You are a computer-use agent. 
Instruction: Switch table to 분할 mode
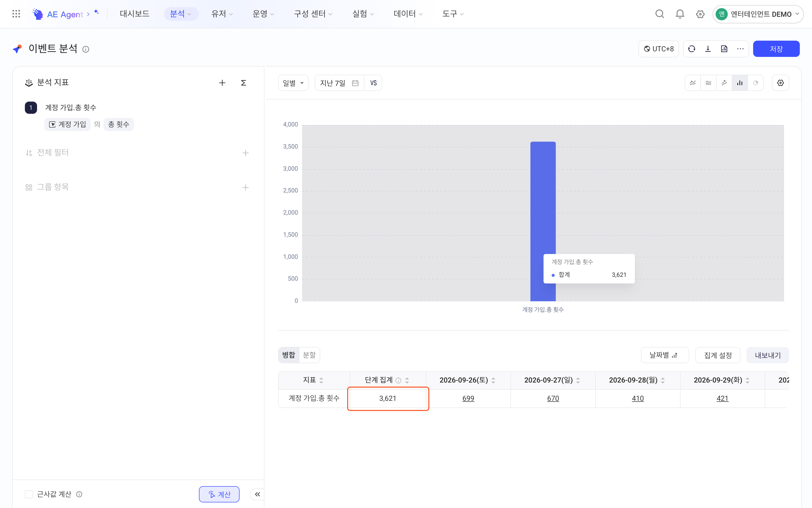click(x=309, y=355)
